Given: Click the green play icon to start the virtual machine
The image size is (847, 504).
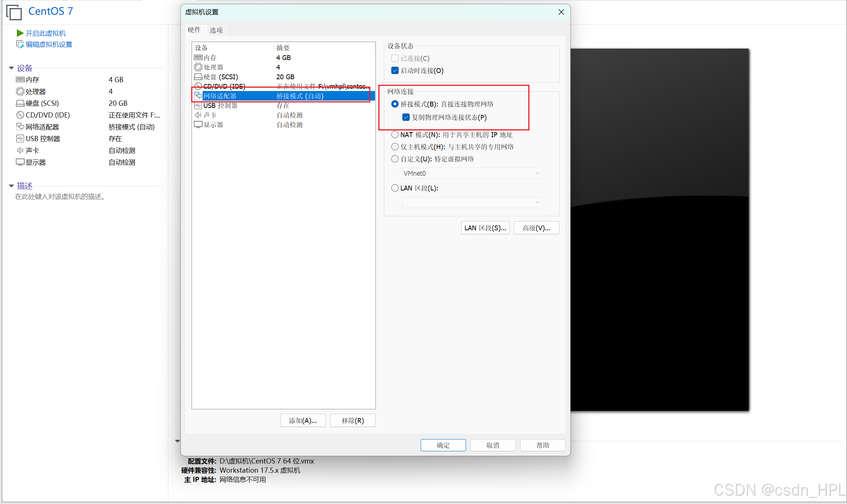Looking at the screenshot, I should click(x=20, y=33).
